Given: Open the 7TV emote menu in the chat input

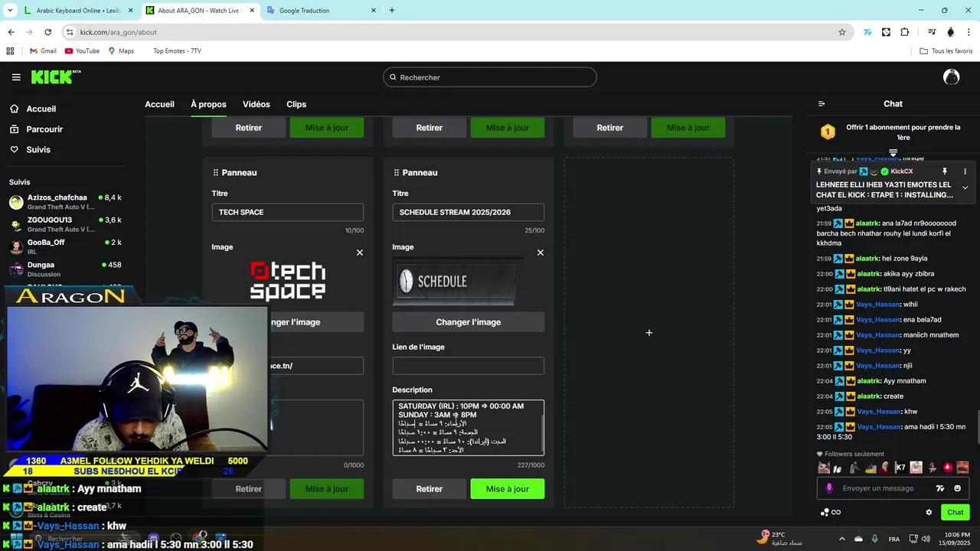Looking at the screenshot, I should (x=940, y=488).
